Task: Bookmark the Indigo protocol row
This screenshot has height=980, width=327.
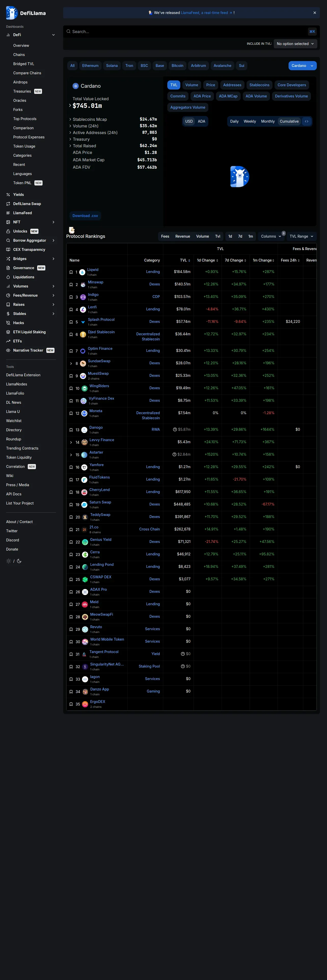Action: coord(71,297)
